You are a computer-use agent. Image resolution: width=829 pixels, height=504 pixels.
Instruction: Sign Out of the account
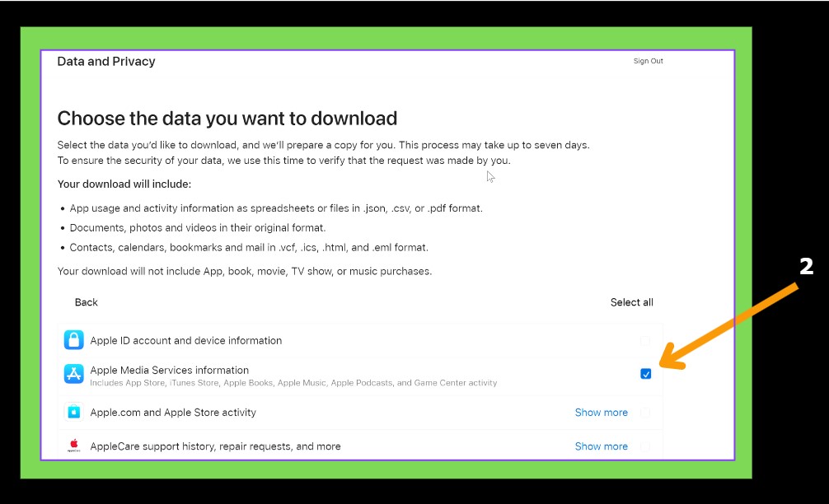[x=648, y=61]
